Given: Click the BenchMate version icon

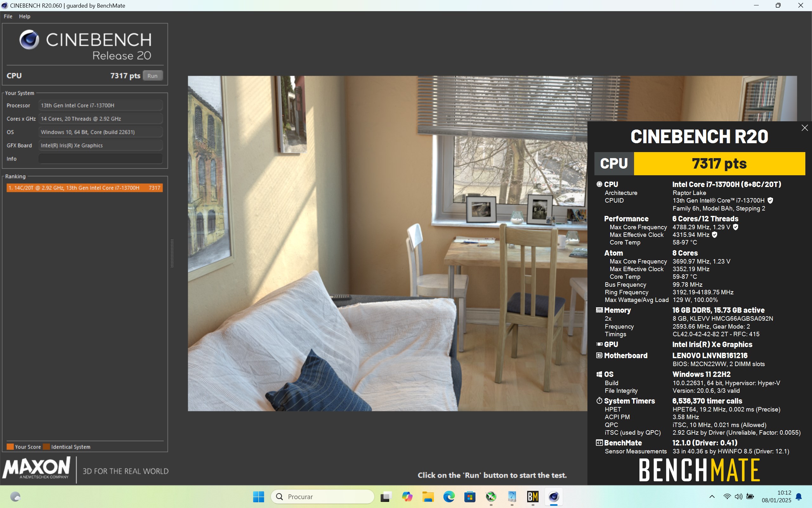Looking at the screenshot, I should [599, 443].
